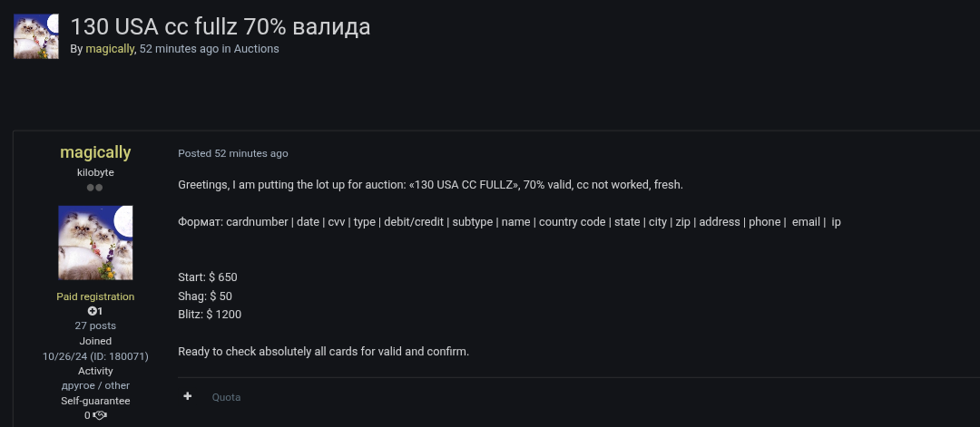980x427 pixels.
Task: Click the Quota link under the post
Action: pos(226,397)
